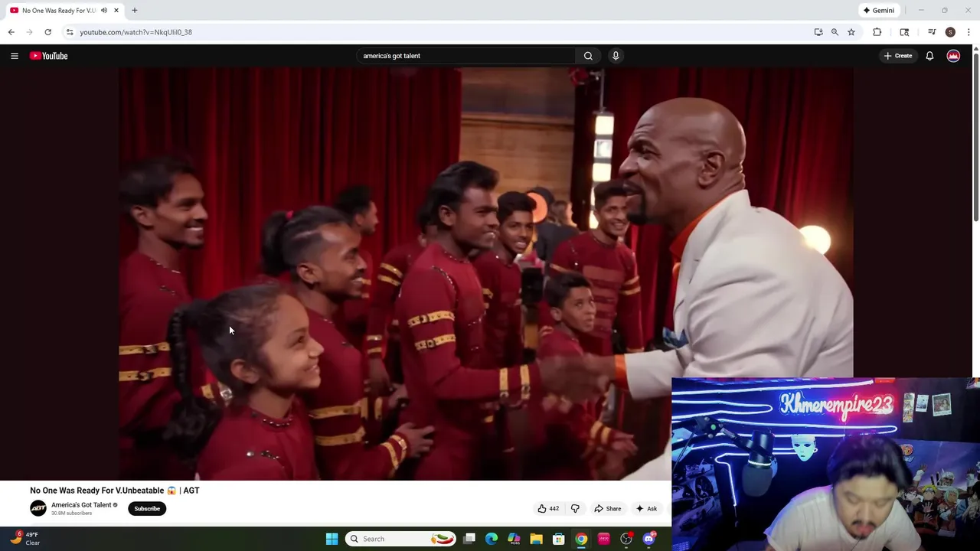Screen dimensions: 980x551
Task: Click the YouTube search magnifier button
Action: click(x=588, y=56)
